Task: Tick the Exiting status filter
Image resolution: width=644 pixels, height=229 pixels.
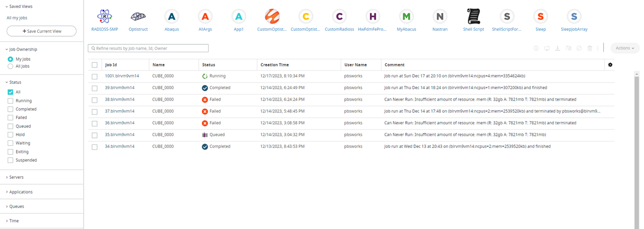Action: pyautogui.click(x=11, y=151)
